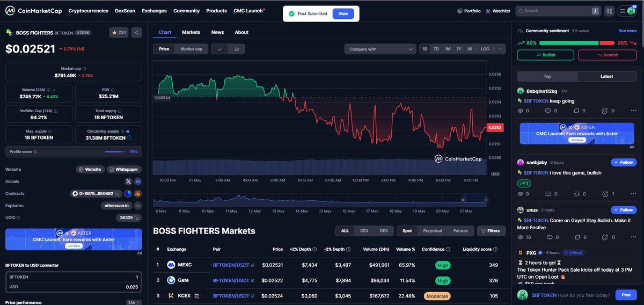The width and height of the screenshot is (644, 305).
Task: Open the Discord social icon
Action: [137, 181]
